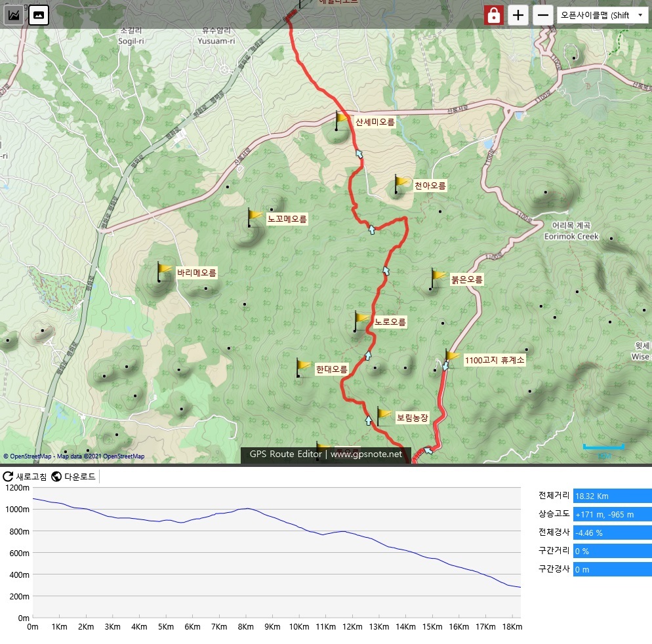Viewport: 652px width, 644px height.
Task: Click the elevation profile at 8Km peak
Action: (x=246, y=508)
